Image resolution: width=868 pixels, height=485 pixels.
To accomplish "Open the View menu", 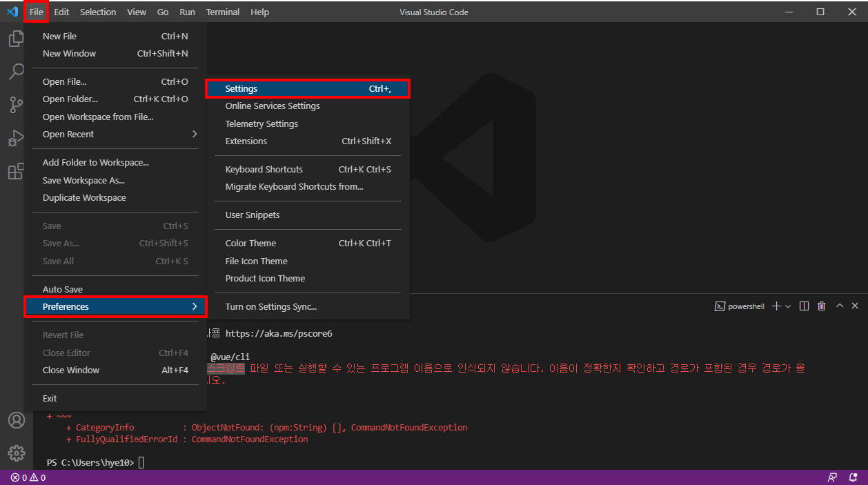I will pos(137,12).
